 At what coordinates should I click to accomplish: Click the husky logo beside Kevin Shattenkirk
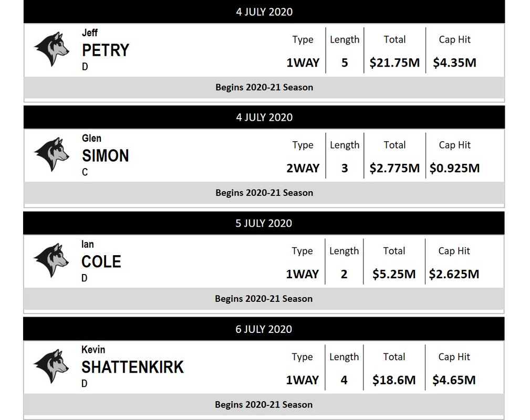click(51, 366)
